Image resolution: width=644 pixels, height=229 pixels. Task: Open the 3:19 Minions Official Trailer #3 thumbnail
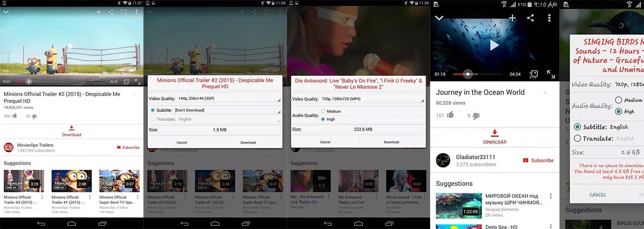24,181
